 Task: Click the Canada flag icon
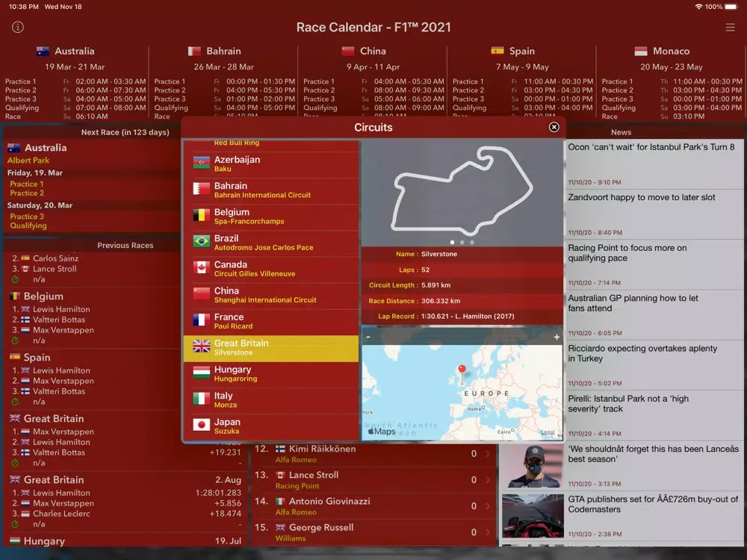[x=202, y=267]
